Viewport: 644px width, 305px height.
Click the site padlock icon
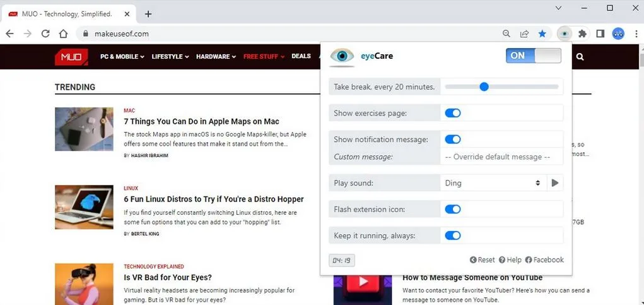click(x=85, y=33)
